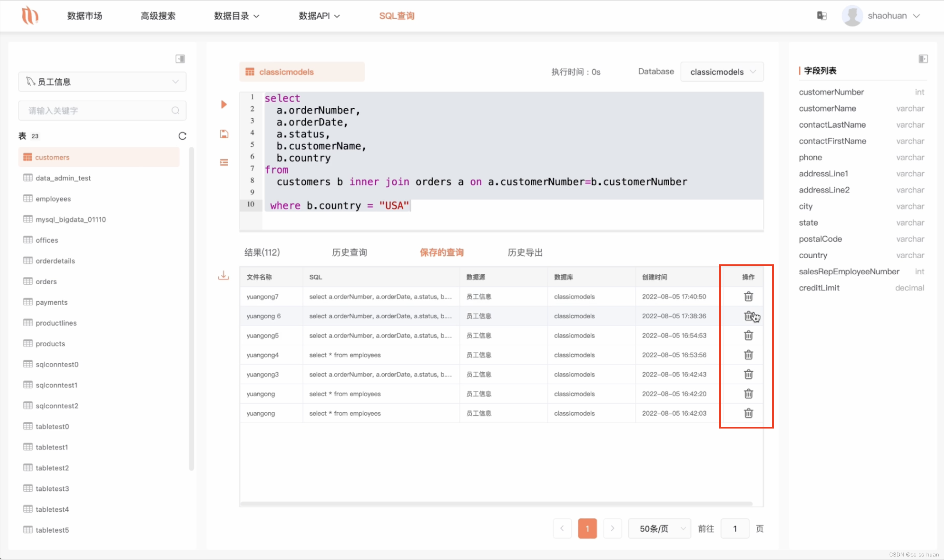
Task: Format the SQL code using the format icon
Action: (224, 162)
